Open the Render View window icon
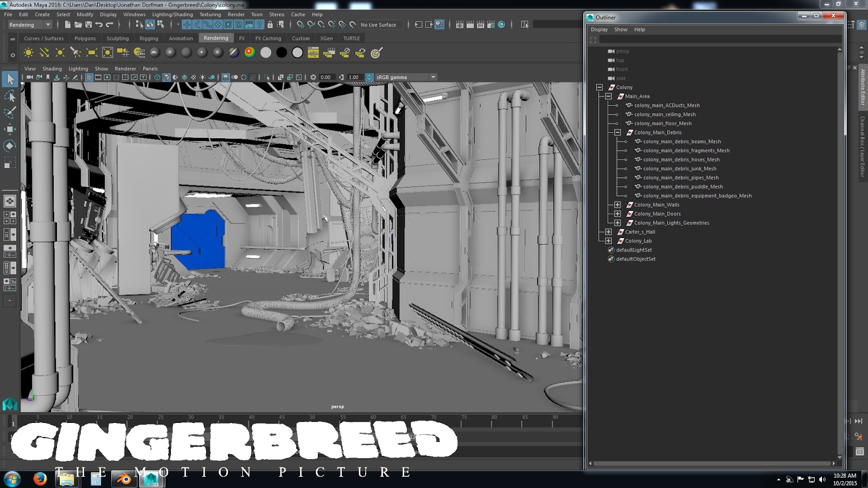 459,24
